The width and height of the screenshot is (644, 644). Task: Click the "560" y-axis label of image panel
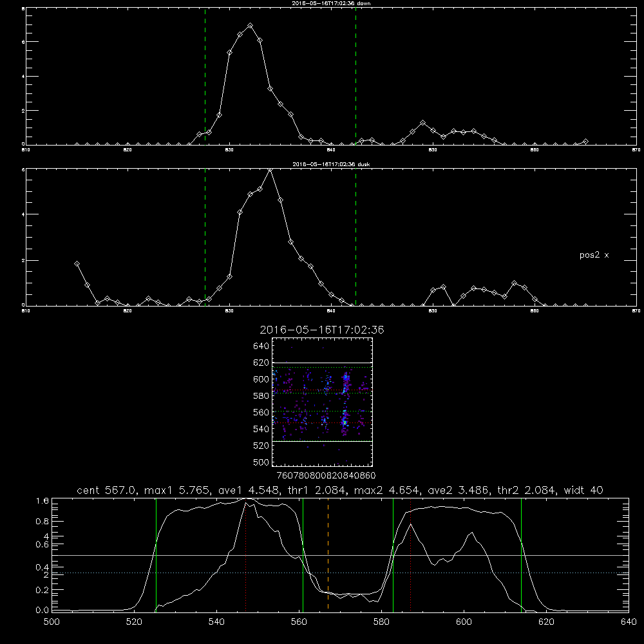coord(261,412)
